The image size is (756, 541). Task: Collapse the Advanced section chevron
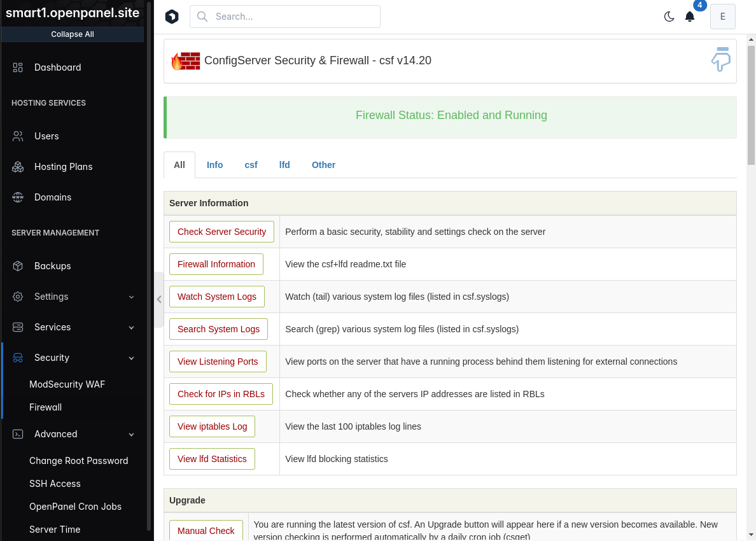[x=132, y=435]
